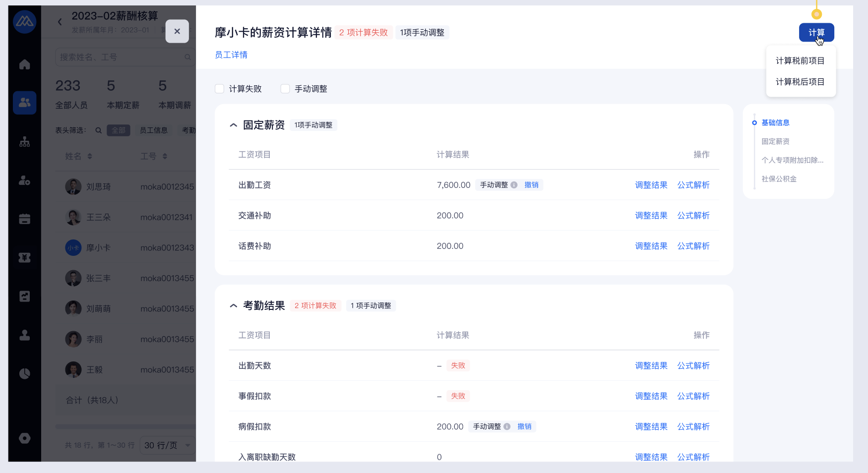Collapse the 考勤结果 section
The width and height of the screenshot is (868, 473).
point(234,306)
